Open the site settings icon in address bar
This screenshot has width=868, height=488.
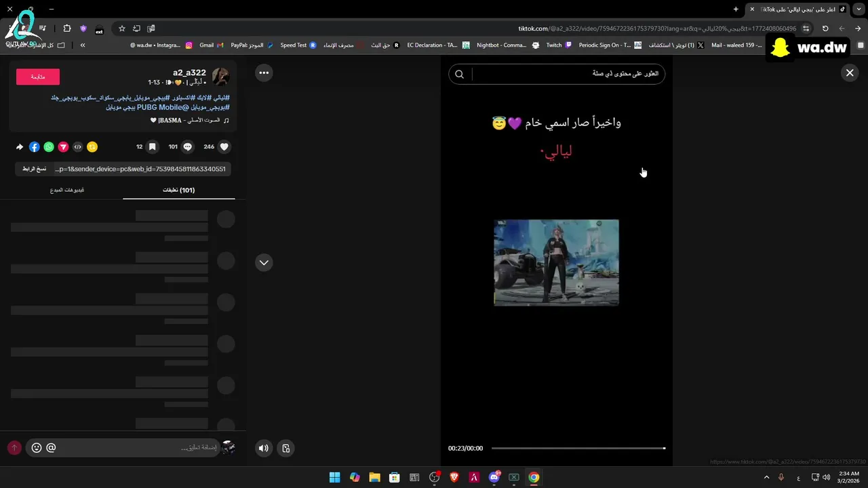[x=806, y=28]
